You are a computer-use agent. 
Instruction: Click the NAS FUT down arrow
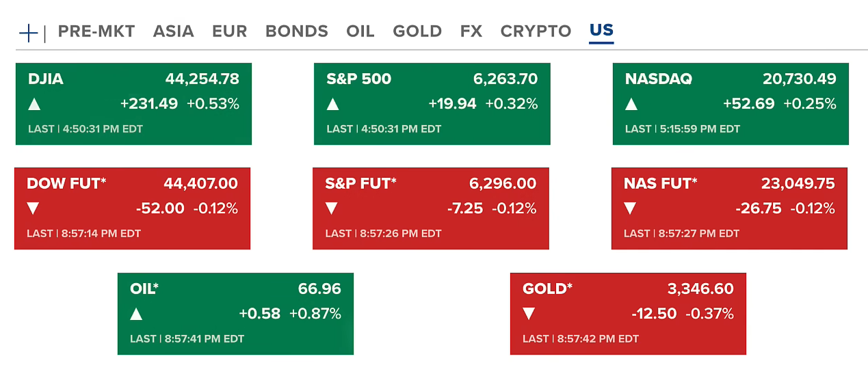click(629, 209)
